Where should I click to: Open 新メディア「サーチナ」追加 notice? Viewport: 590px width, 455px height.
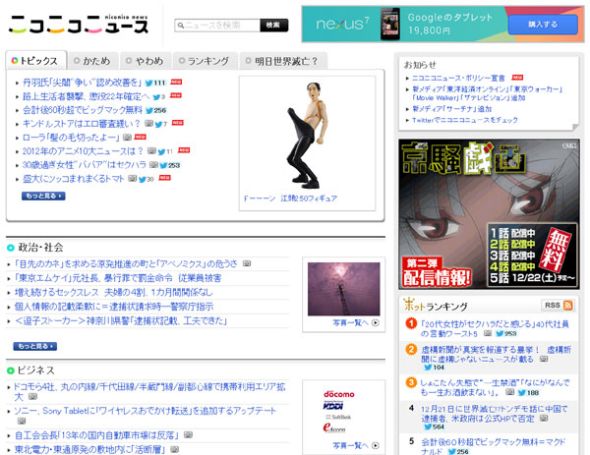click(x=452, y=109)
